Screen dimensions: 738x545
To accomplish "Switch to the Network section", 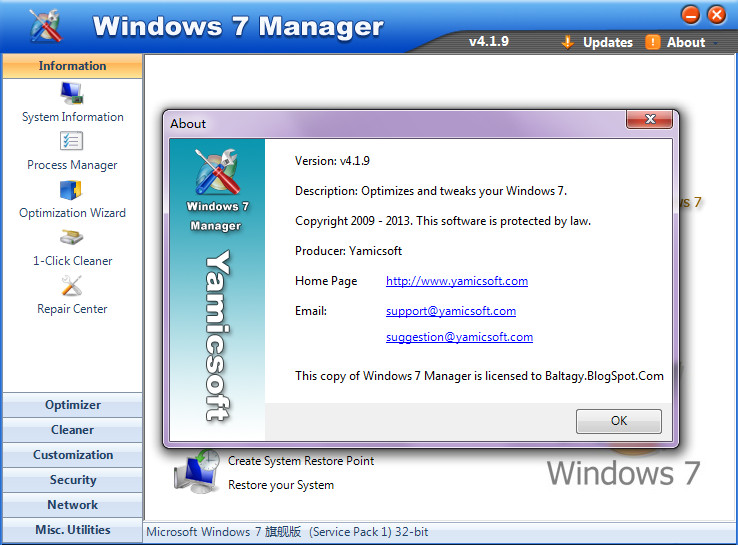I will coord(72,505).
